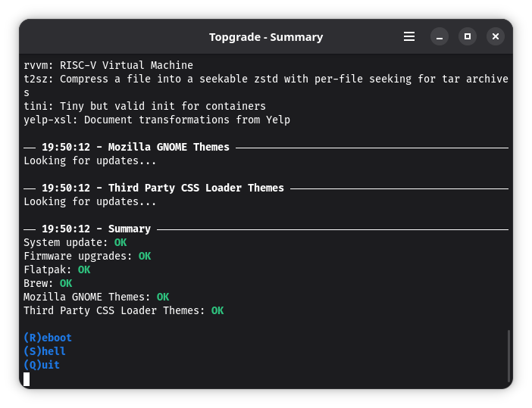Click the "19:50:12 - Mozilla GNOME Themes" header
This screenshot has height=408, width=532.
pyautogui.click(x=136, y=147)
